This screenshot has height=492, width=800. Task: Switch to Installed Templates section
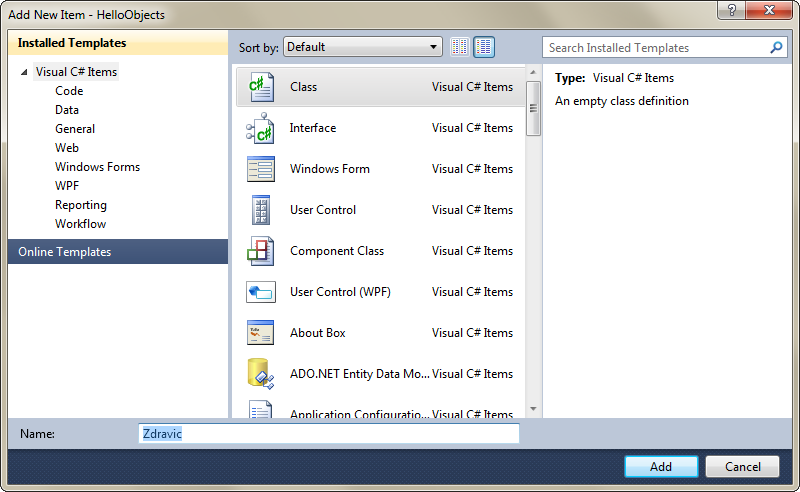click(x=118, y=43)
